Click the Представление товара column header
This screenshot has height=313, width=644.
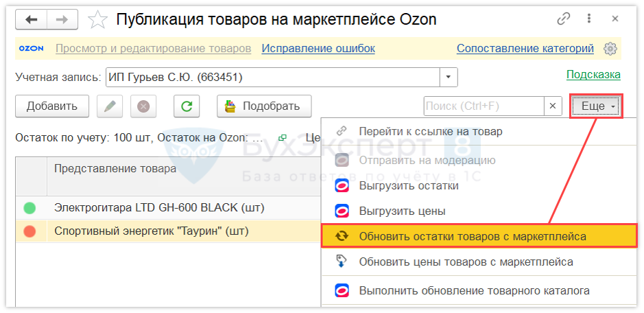click(184, 176)
